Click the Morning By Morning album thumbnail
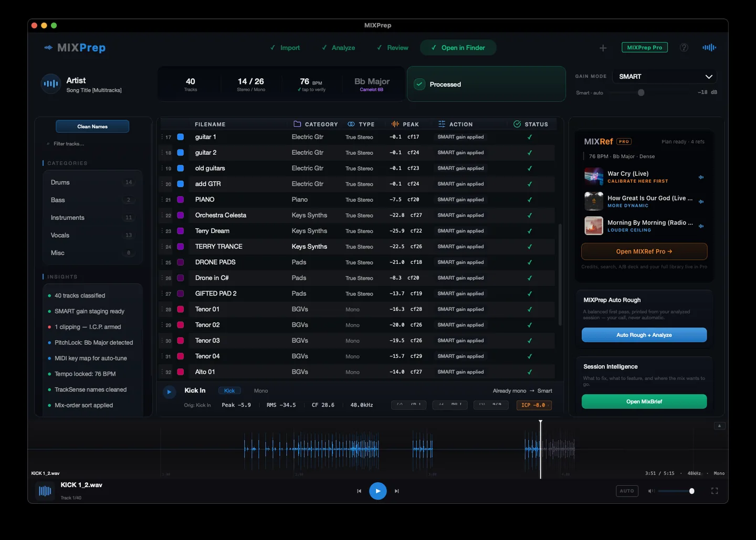Image resolution: width=756 pixels, height=540 pixels. (x=594, y=226)
